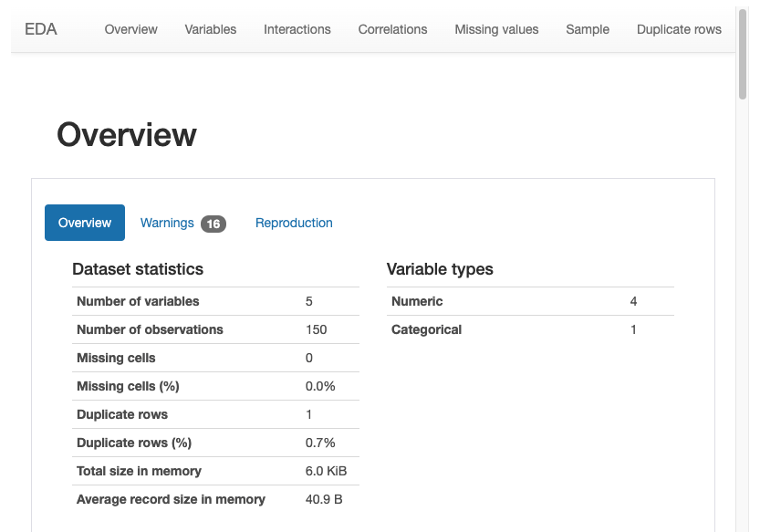Screen dimensions: 781x532
Task: Select the Number of variables table row label
Action: [138, 301]
